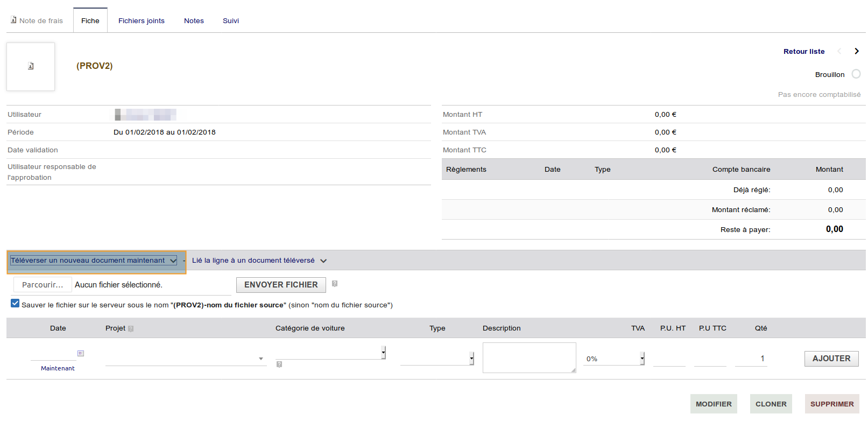Focus the Date input field
Viewport: 868px width, 421px height.
click(53, 354)
